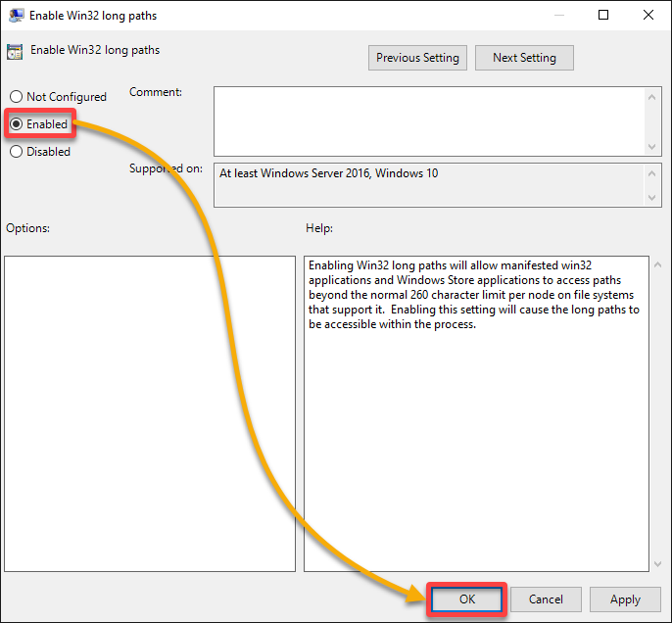Click Supported on box scroll up arrow
Image resolution: width=672 pixels, height=623 pixels.
click(651, 173)
